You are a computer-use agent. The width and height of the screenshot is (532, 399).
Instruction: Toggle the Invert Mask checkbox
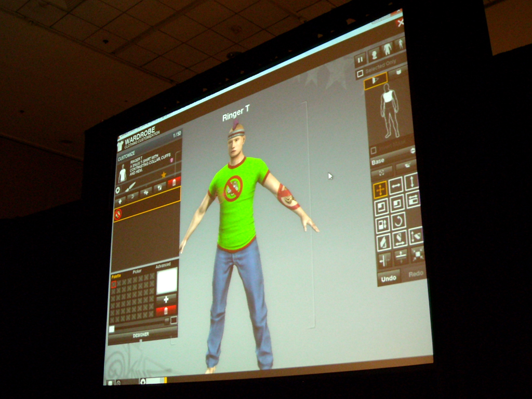373,151
